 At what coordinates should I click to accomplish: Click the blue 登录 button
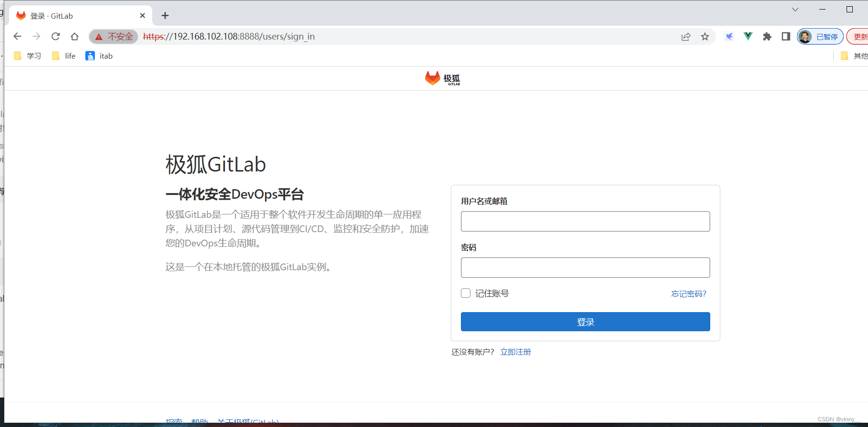(x=585, y=322)
